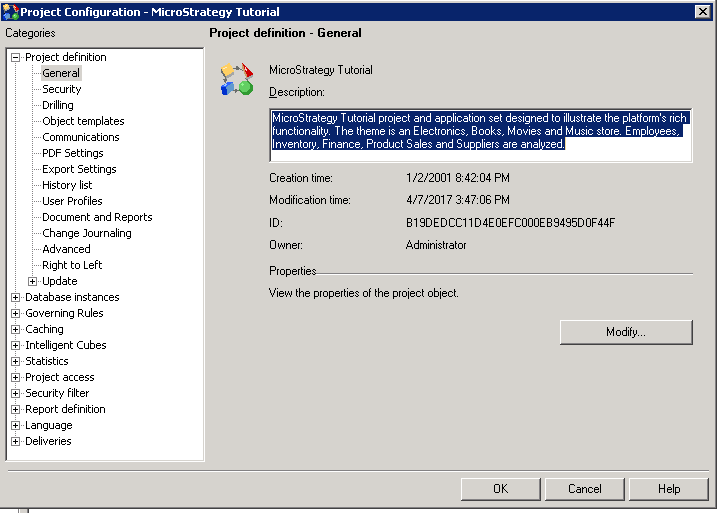Go to the Change Journaling category
Screen dimensions: 719x513
(x=86, y=234)
